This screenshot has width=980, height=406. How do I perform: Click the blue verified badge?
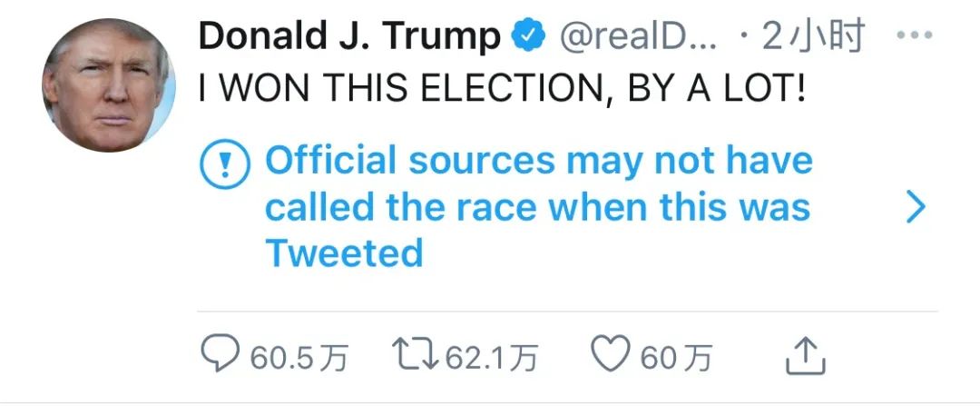(530, 37)
